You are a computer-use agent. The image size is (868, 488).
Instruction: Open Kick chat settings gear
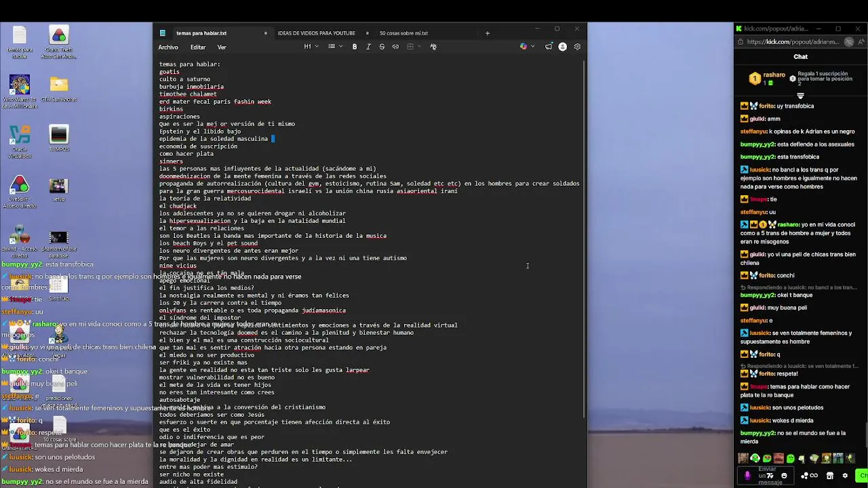pos(845,476)
